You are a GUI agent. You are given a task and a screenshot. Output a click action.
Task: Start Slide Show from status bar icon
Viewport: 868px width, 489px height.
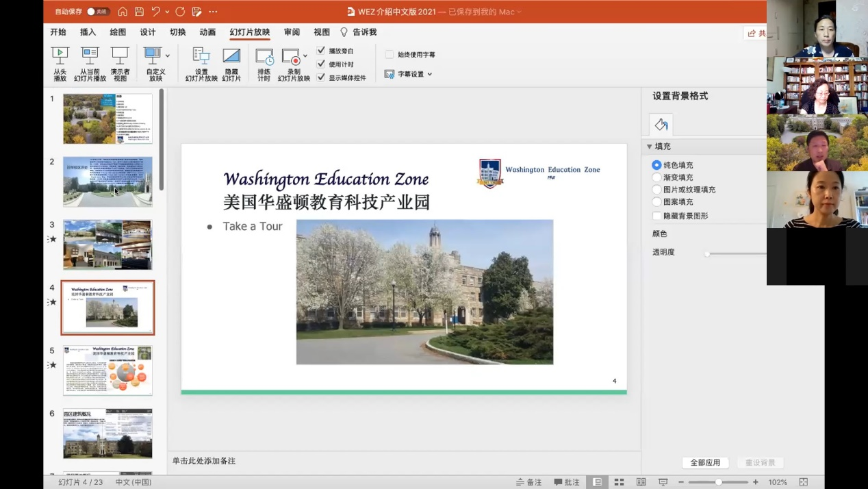pos(663,482)
